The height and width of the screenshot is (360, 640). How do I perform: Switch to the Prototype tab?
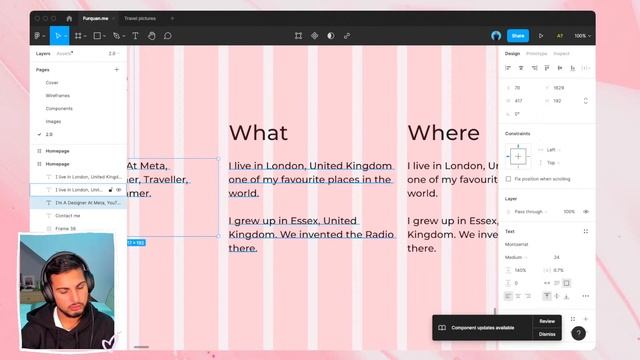pos(536,53)
